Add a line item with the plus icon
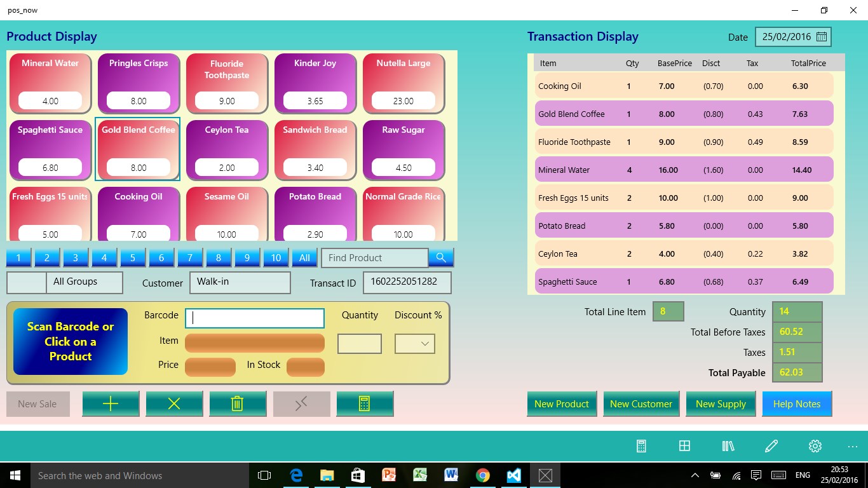The image size is (868, 488). 111,403
